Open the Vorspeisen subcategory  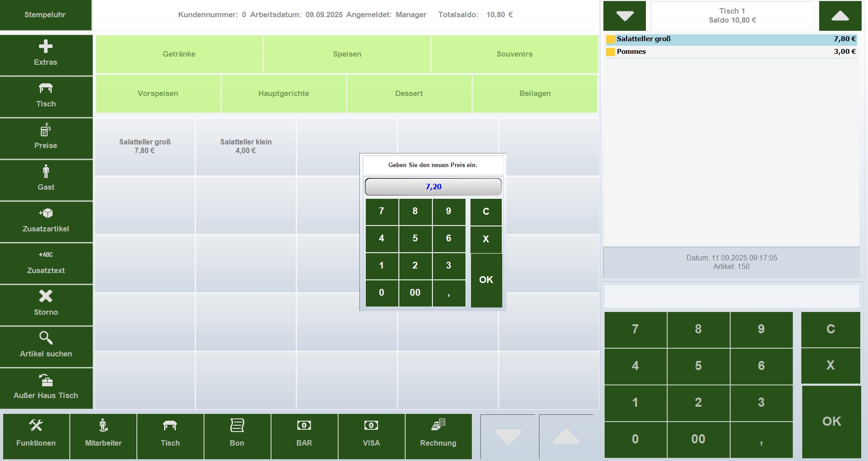click(158, 93)
